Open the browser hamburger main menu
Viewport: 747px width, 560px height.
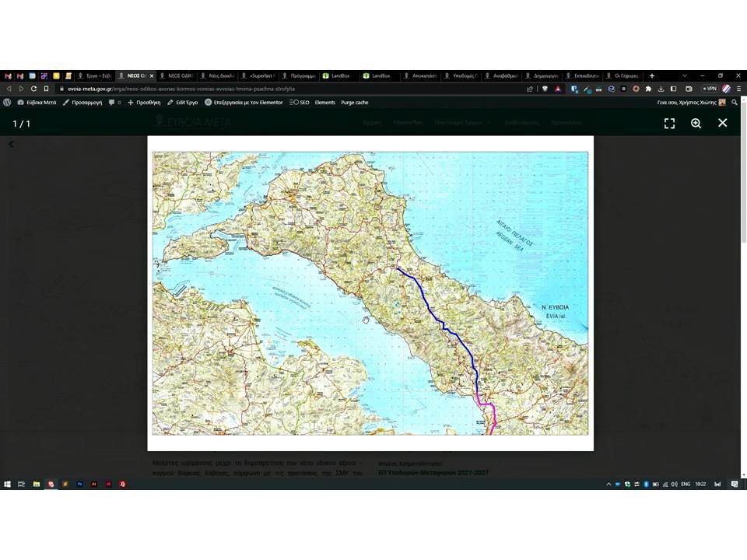point(739,89)
